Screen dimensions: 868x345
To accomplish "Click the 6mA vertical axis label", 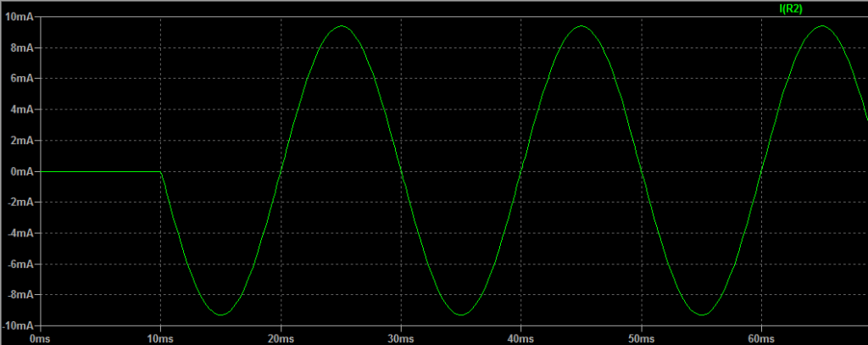I will click(x=21, y=79).
